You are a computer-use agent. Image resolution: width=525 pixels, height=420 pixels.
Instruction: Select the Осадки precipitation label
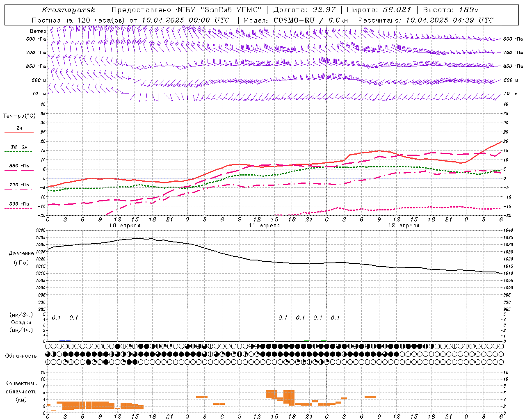(x=21, y=322)
